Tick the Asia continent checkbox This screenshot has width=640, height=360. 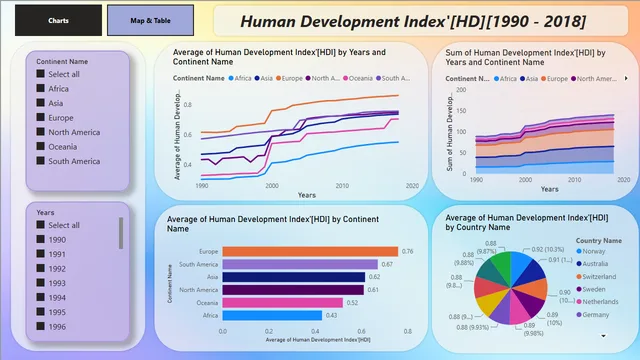(40, 102)
